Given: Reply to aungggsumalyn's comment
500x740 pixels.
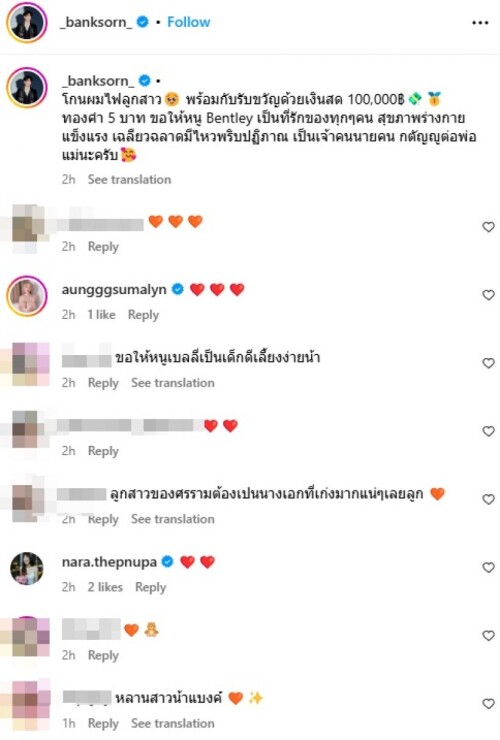Looking at the screenshot, I should click(x=143, y=315).
